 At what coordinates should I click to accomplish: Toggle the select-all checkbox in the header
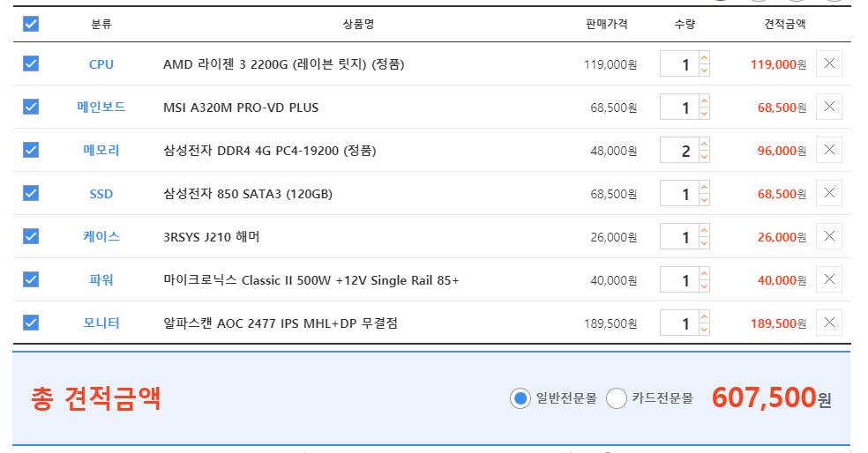tap(31, 24)
